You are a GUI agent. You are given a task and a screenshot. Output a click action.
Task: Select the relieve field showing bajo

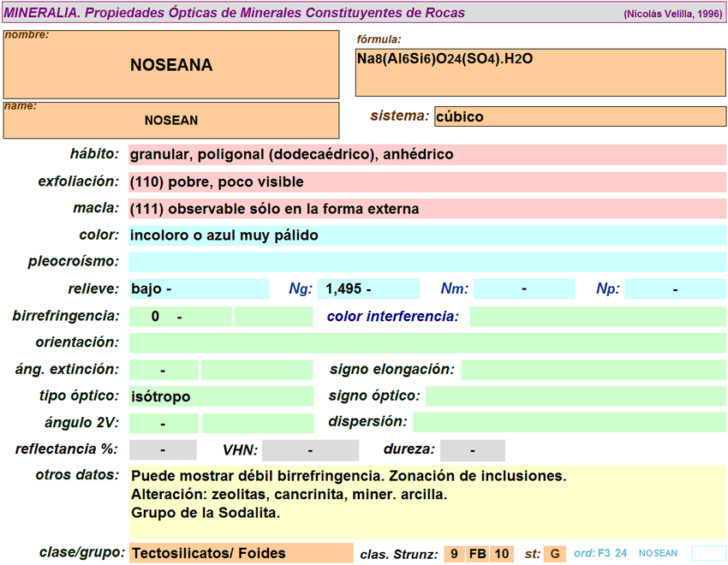[199, 289]
